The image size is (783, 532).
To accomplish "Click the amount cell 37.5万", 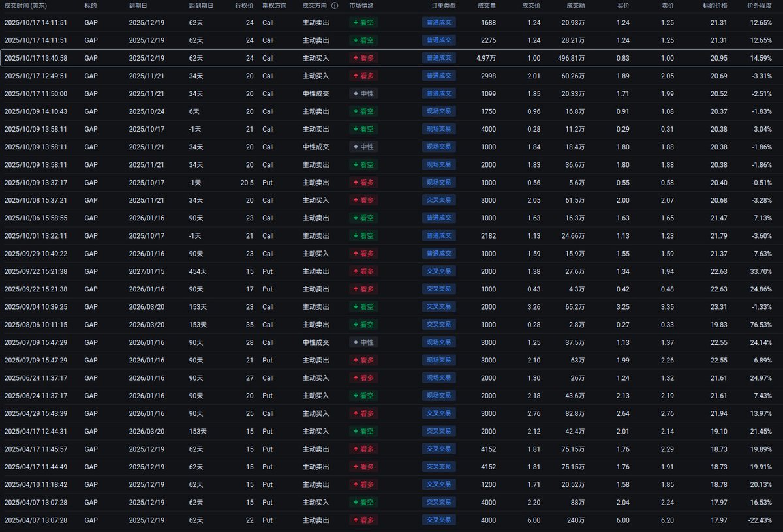I will 575,342.
